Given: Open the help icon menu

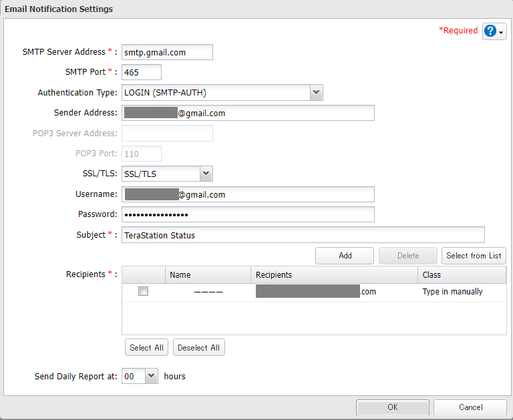Looking at the screenshot, I should 494,31.
